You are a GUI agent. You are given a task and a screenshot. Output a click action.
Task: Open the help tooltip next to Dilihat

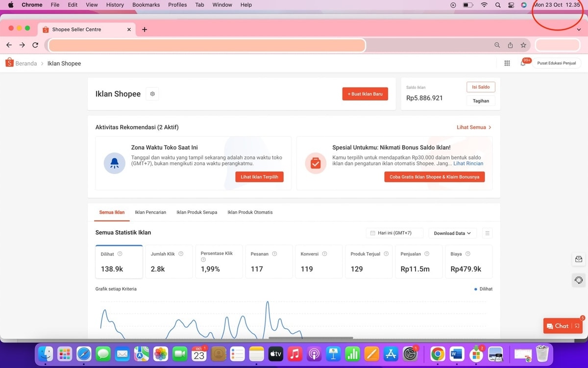click(120, 254)
